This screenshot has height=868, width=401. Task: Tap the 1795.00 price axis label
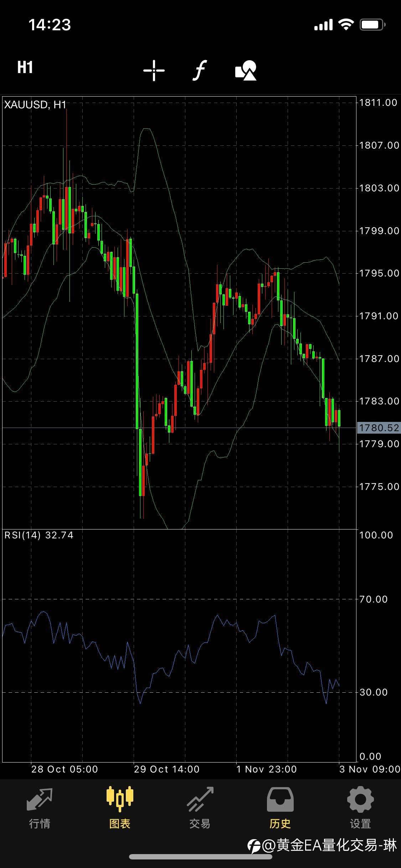[x=379, y=273]
